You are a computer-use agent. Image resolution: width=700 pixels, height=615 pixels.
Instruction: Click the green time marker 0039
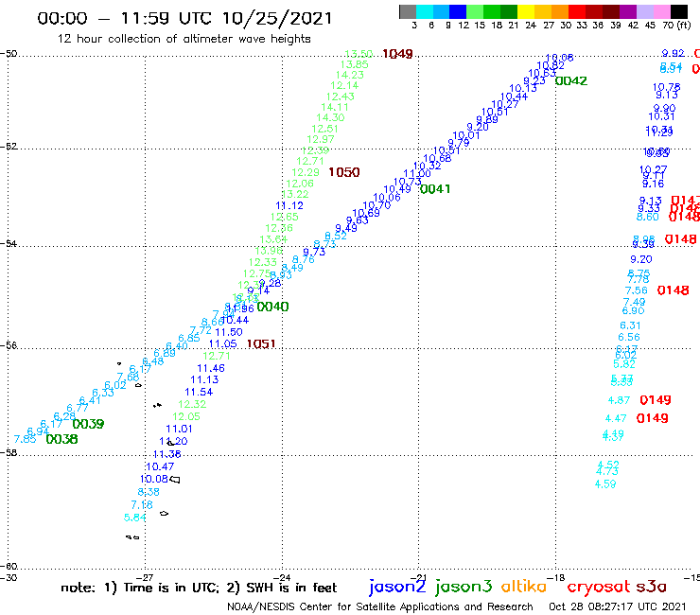(x=88, y=424)
